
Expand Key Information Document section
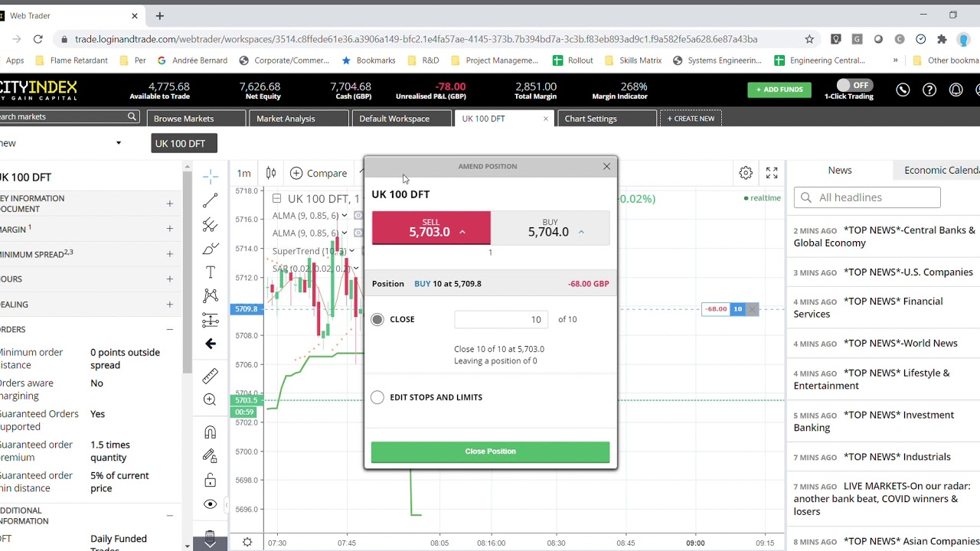coord(169,204)
